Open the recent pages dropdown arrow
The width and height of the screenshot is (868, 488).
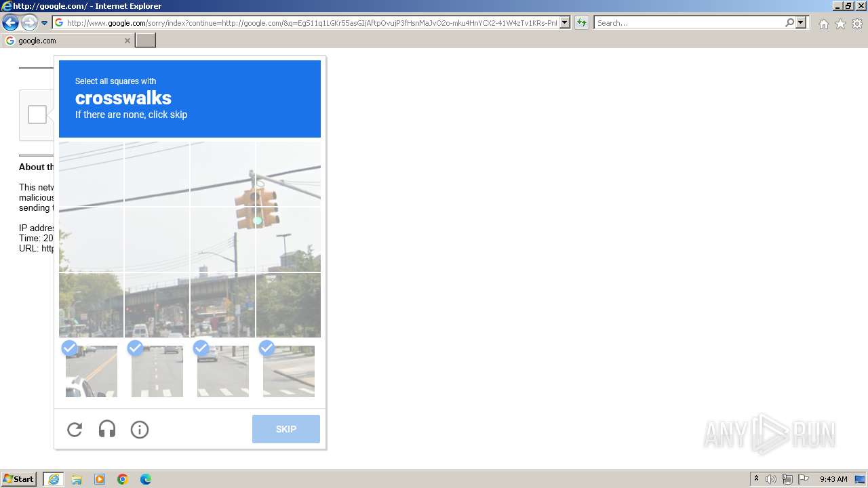tap(45, 23)
